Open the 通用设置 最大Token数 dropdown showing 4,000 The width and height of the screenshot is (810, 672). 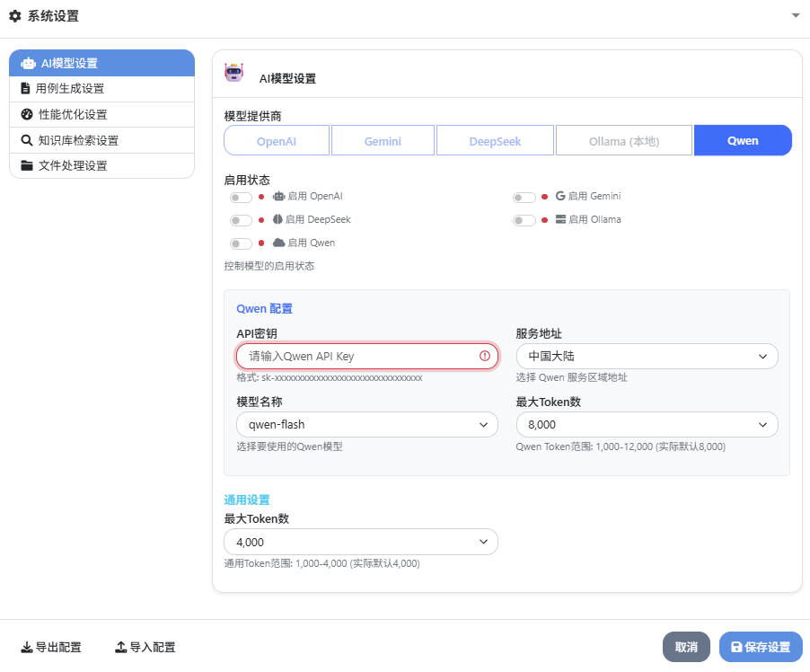click(x=361, y=542)
